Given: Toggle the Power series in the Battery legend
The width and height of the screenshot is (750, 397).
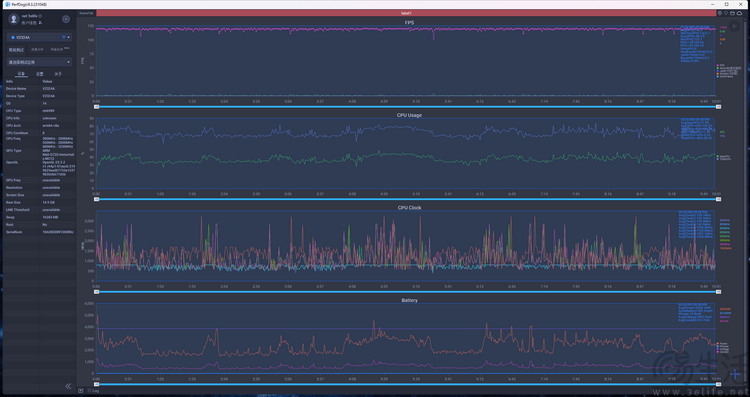Looking at the screenshot, I should pos(722,343).
